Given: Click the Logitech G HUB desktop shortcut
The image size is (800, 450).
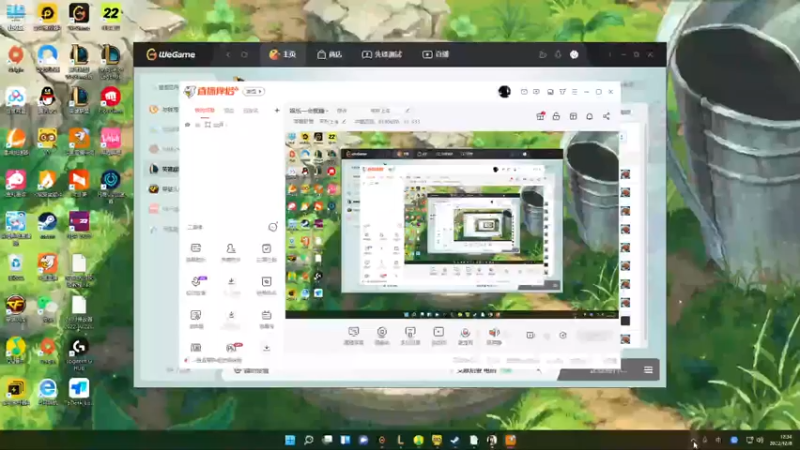Looking at the screenshot, I should [79, 354].
